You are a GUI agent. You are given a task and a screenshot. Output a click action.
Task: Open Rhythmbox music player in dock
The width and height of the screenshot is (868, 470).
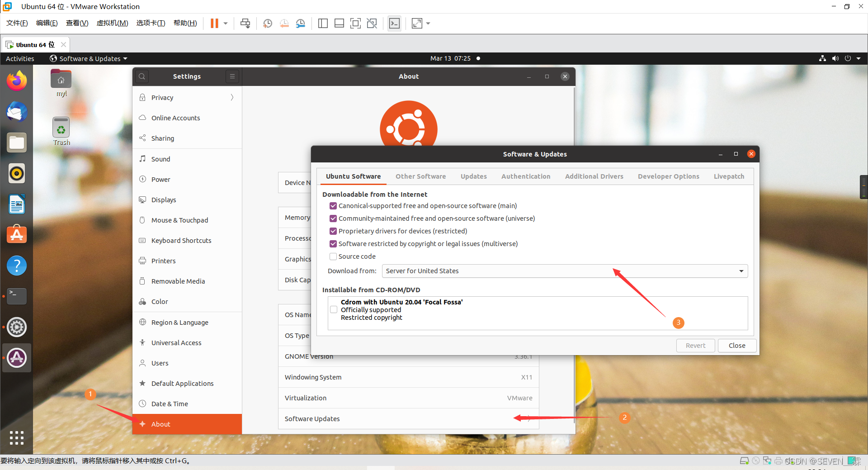17,173
